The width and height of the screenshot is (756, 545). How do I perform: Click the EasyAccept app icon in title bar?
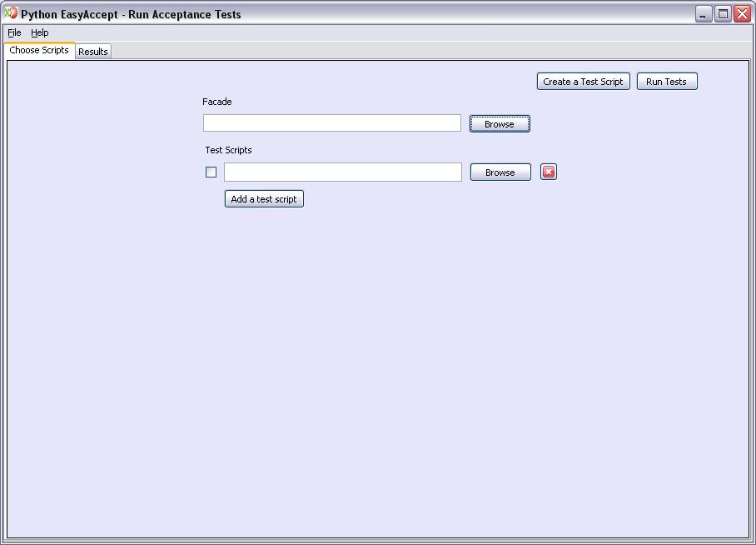pos(11,13)
